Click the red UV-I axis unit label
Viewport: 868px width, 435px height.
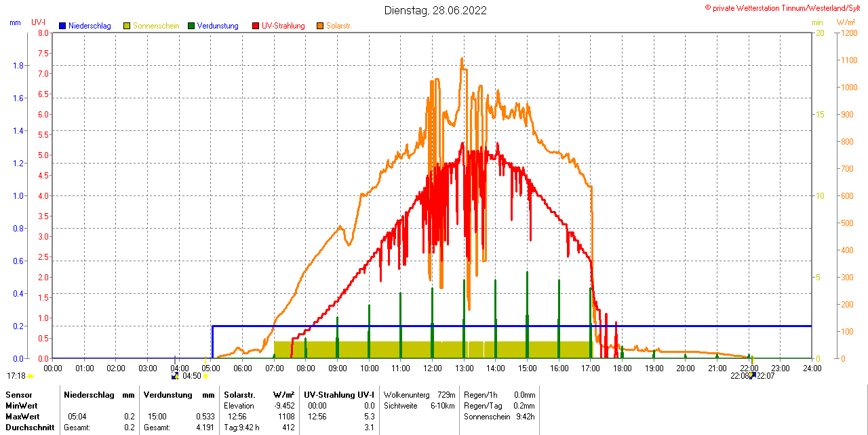(39, 22)
